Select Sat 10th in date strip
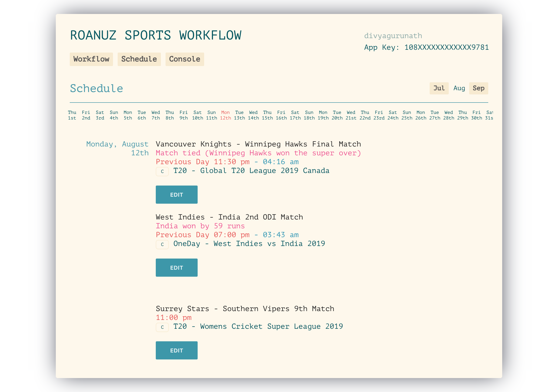Viewport: 558px width, 392px height. [x=198, y=115]
